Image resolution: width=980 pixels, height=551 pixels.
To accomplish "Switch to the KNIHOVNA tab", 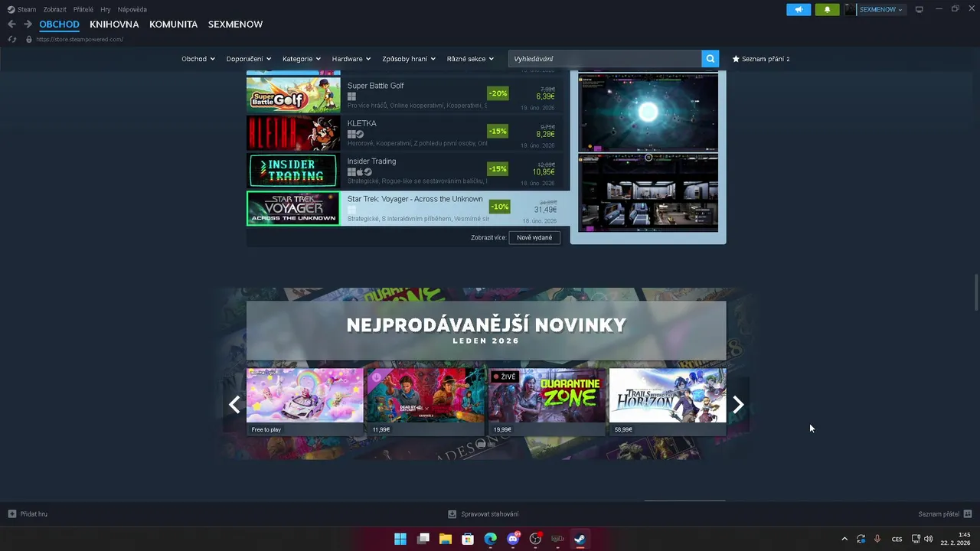I will pyautogui.click(x=114, y=24).
